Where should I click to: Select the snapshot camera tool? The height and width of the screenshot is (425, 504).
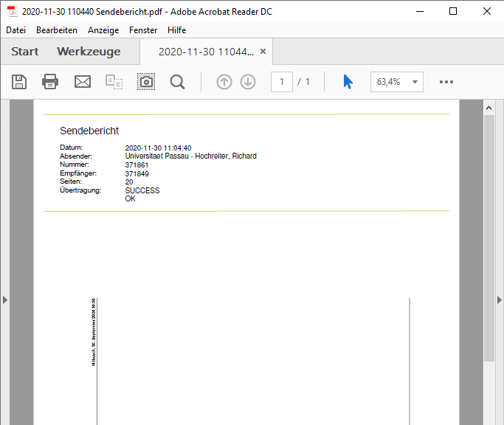pyautogui.click(x=146, y=82)
